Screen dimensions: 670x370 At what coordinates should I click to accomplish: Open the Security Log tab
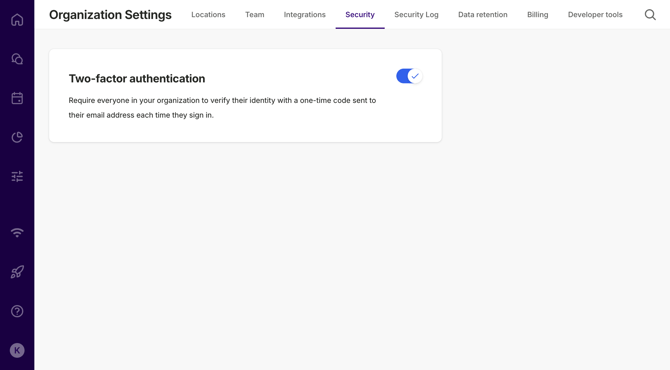(416, 15)
